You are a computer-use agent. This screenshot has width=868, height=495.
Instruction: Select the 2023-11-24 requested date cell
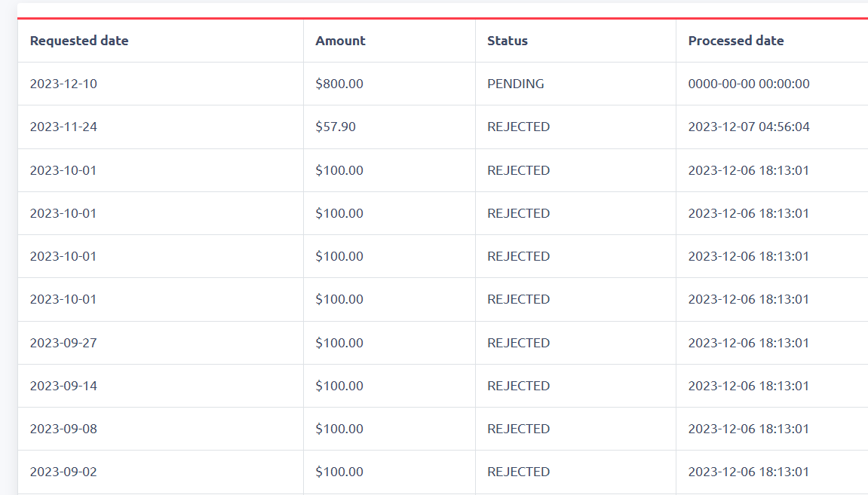click(63, 127)
